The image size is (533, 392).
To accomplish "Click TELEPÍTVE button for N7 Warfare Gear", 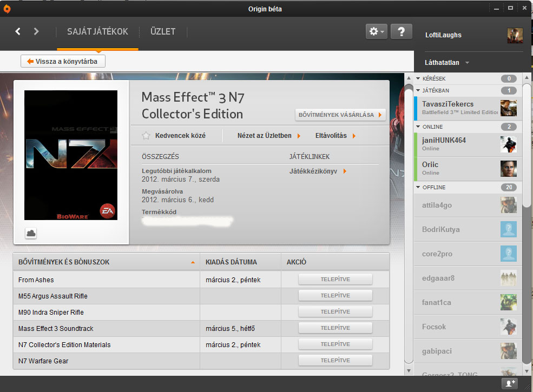I will 335,361.
